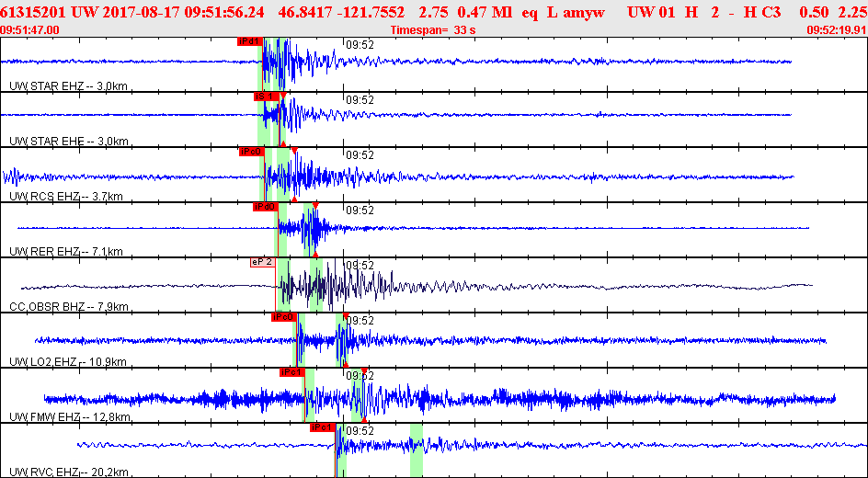Select the iPd1 pick flag on STAR EHZ
868x478 pixels.
[249, 41]
